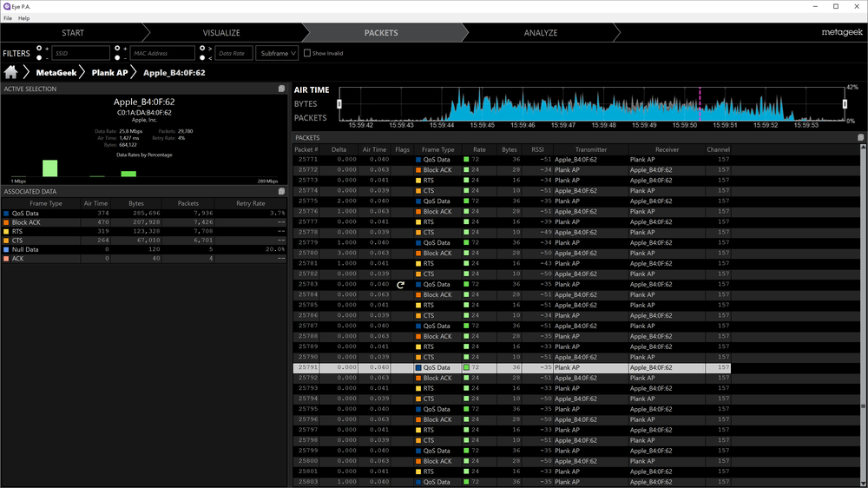Click the left timeline range handle
This screenshot has width=868, height=488.
tap(339, 103)
